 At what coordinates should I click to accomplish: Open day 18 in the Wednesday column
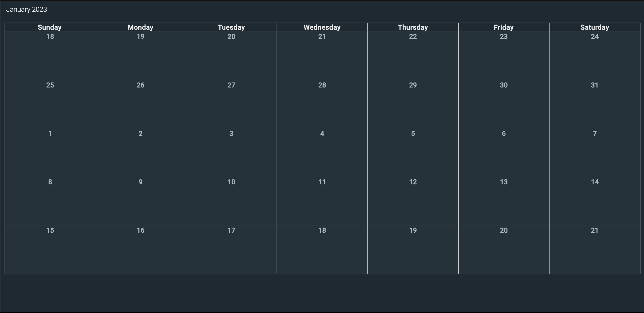click(x=322, y=230)
